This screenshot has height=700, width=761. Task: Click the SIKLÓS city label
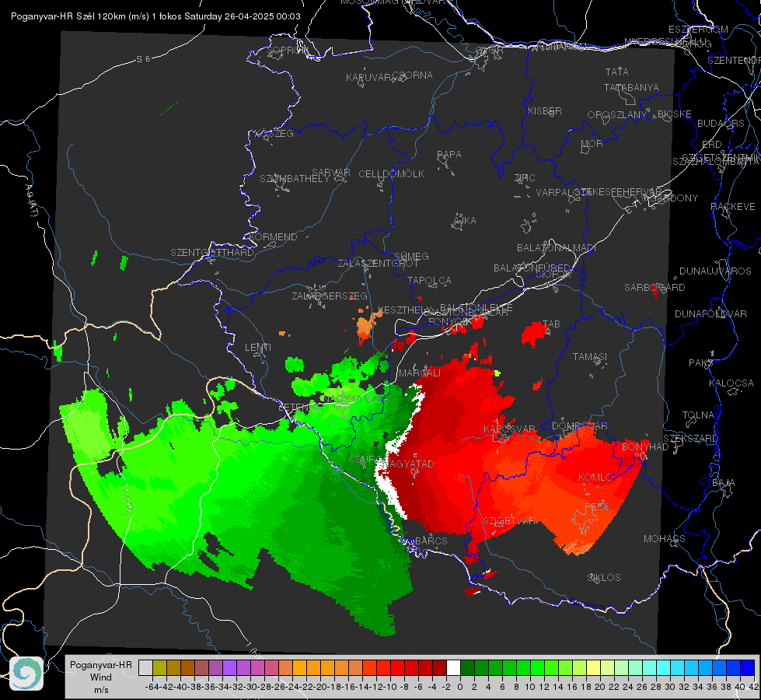(x=604, y=577)
